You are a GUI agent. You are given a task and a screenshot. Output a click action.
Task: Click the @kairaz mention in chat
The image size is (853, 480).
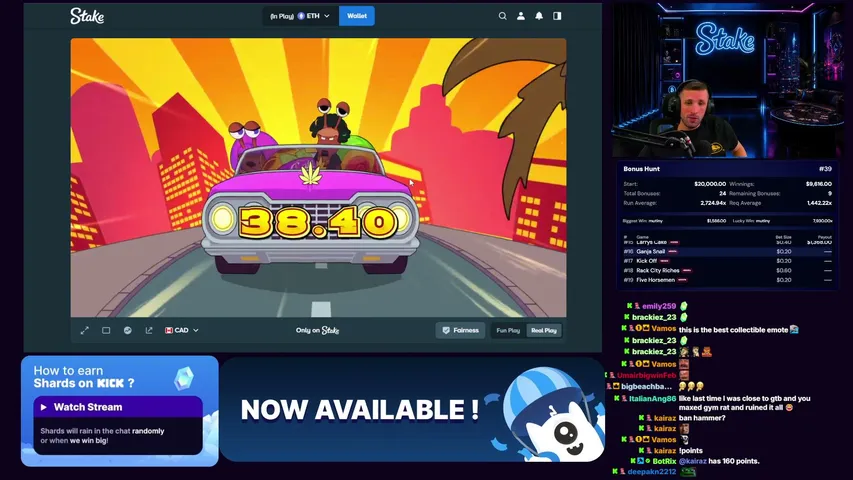tap(693, 461)
